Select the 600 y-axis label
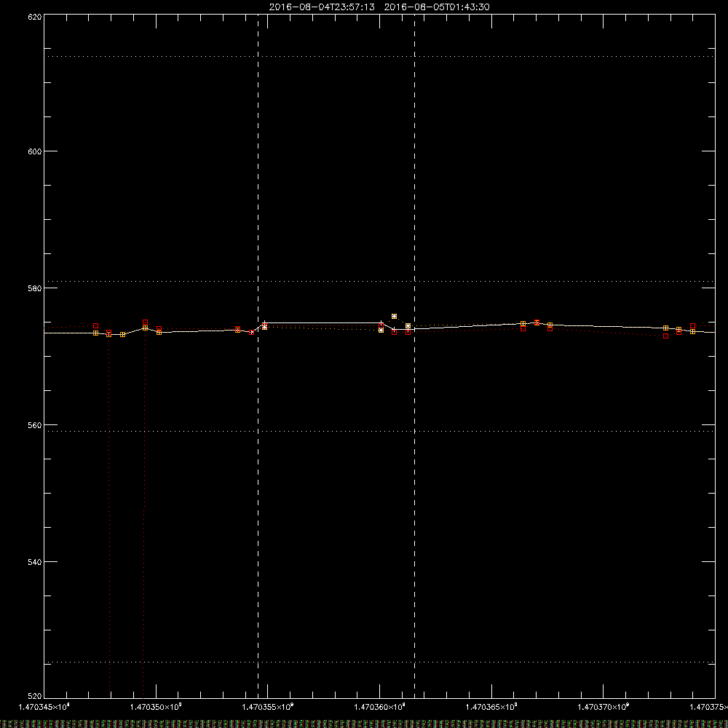The width and height of the screenshot is (728, 728). click(x=35, y=151)
